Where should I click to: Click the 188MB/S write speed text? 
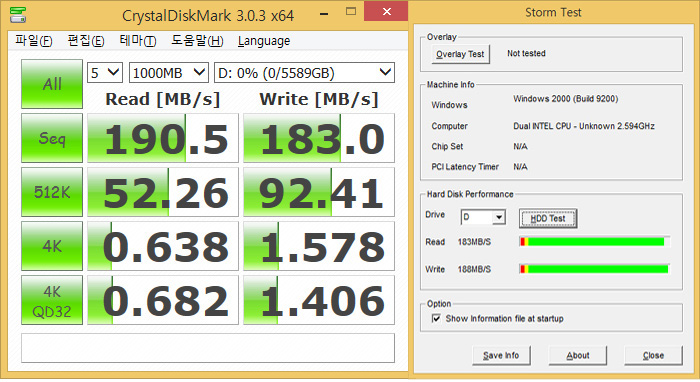click(x=474, y=269)
